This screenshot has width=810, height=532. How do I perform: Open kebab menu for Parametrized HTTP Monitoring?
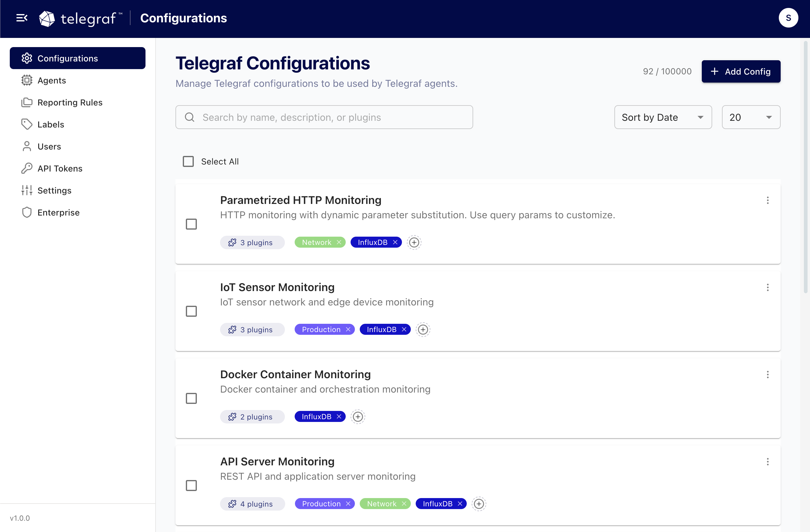tap(768, 200)
